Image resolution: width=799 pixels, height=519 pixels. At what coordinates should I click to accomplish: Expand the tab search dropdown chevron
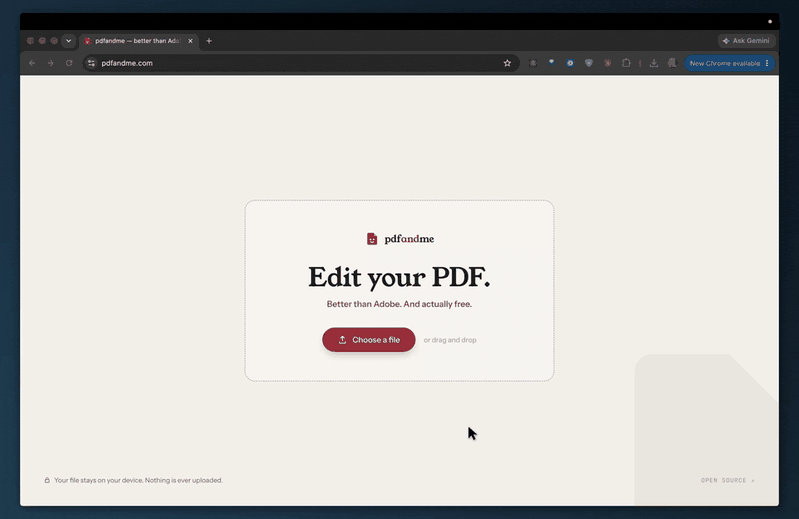point(68,41)
